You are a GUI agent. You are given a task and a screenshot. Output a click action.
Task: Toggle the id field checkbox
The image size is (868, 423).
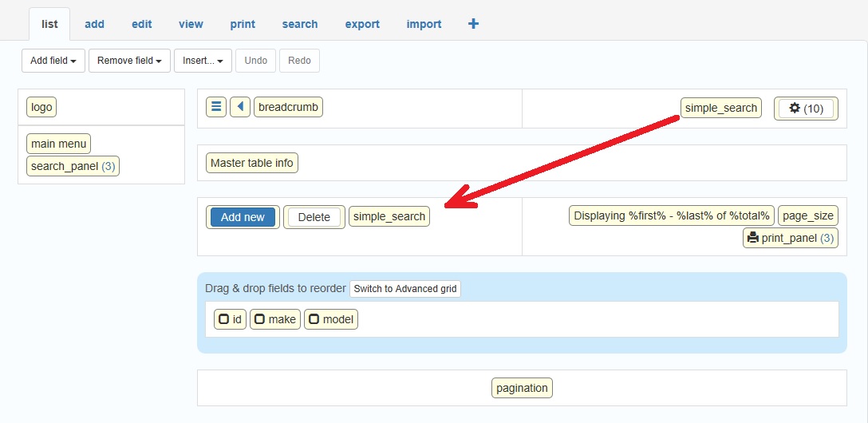coord(223,319)
